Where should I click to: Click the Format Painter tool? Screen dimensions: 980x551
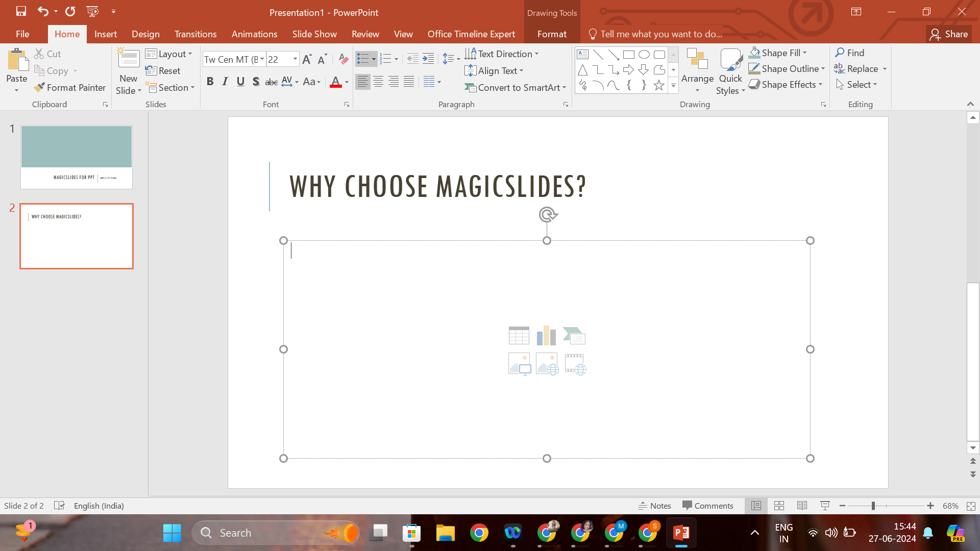coord(70,88)
